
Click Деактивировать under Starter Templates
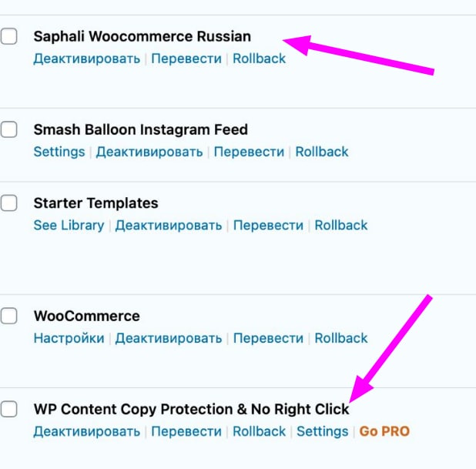click(169, 226)
